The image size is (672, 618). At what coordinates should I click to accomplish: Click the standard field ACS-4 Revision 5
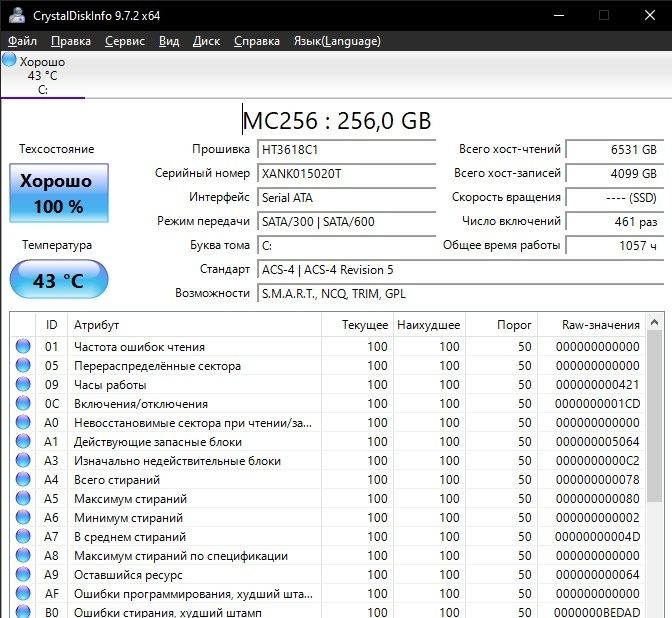[x=461, y=270]
